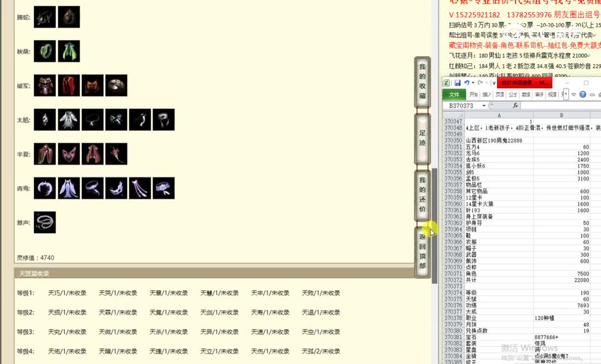Image resolution: width=601 pixels, height=364 pixels.
Task: Click the silver ring icon in the 破军 row
Action: (x=116, y=85)
